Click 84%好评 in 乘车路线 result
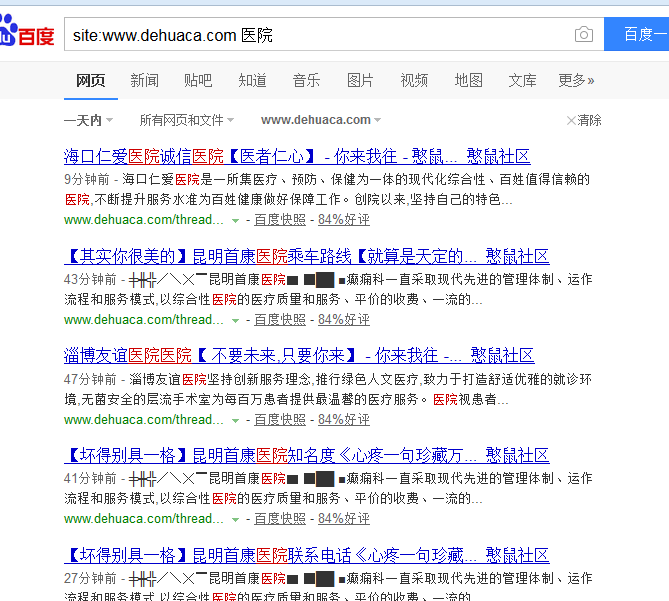 point(344,319)
